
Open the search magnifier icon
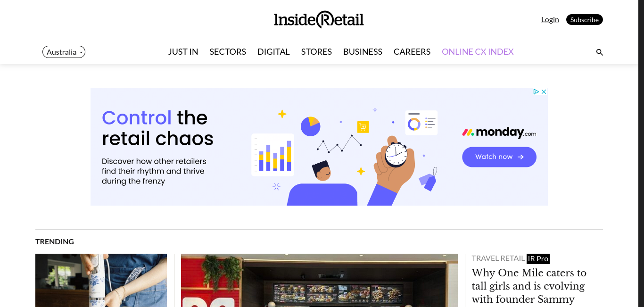[600, 52]
